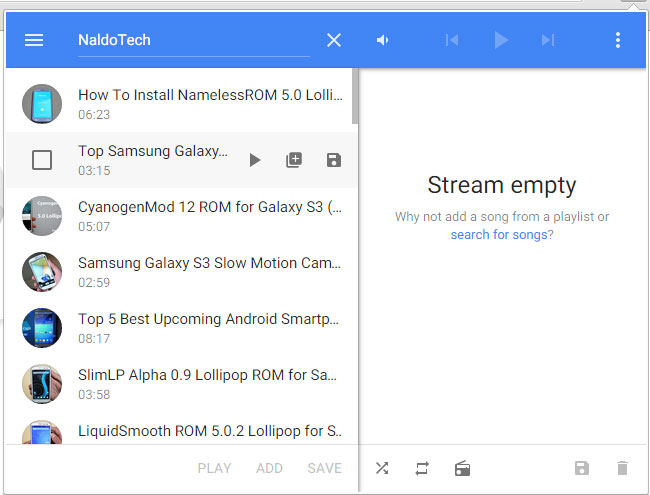Select the CyanogenMod 12 ROM thumbnail
This screenshot has width=650, height=495.
coord(42,216)
